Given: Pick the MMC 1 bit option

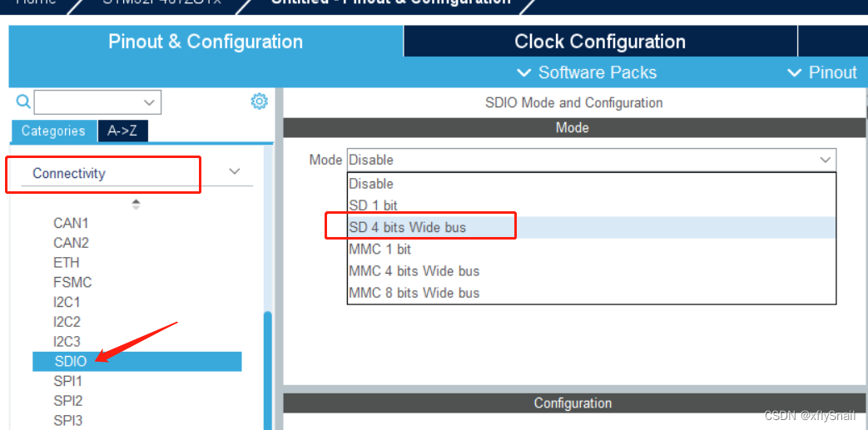Looking at the screenshot, I should (x=379, y=249).
